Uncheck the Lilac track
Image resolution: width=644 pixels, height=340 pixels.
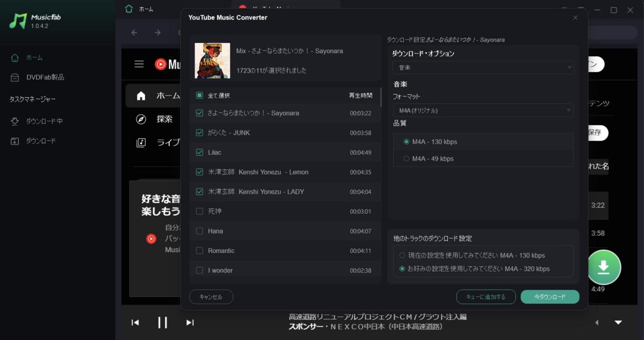199,152
